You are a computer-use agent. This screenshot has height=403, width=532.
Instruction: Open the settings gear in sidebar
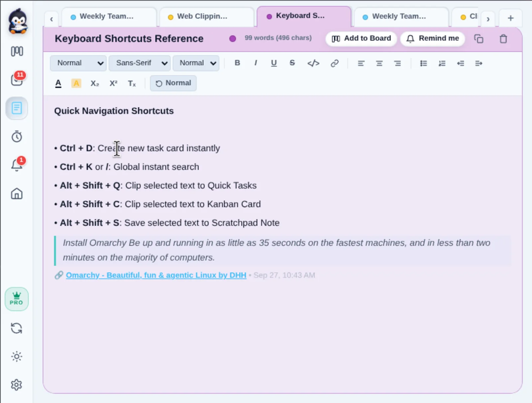pos(17,385)
